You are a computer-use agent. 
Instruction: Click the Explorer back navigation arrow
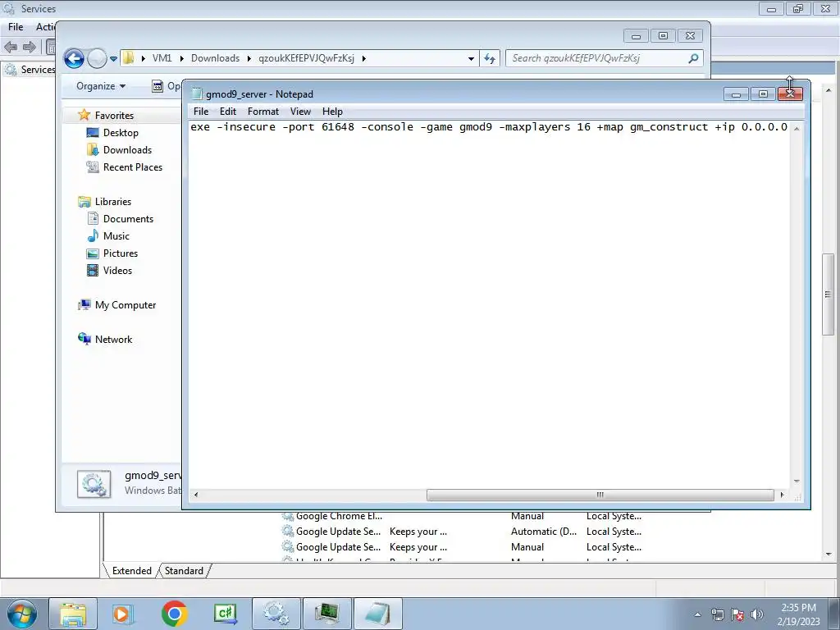click(74, 58)
